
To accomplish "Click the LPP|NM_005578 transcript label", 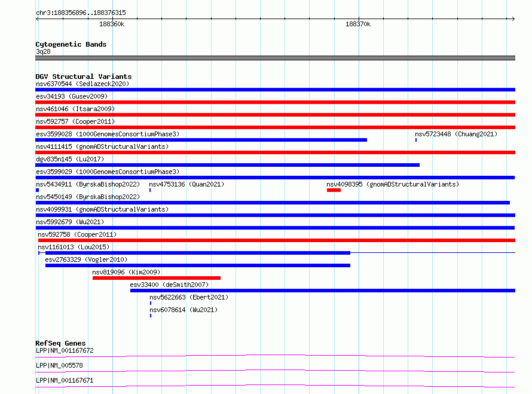I will 59,365.
